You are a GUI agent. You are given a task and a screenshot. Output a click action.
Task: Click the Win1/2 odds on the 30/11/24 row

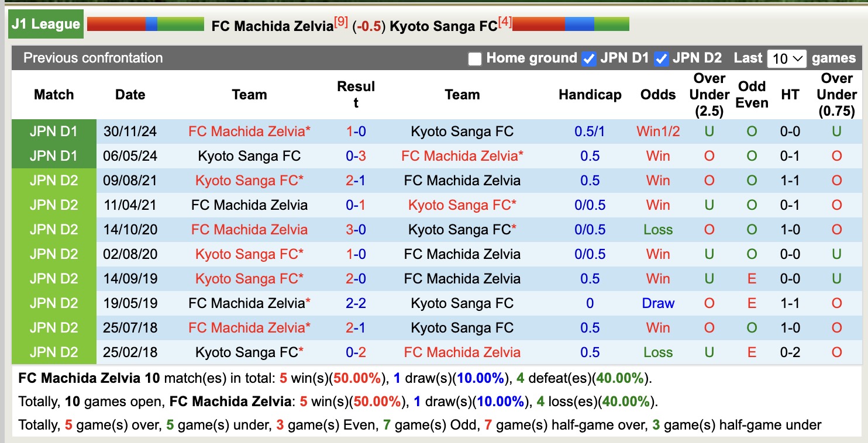[657, 131]
